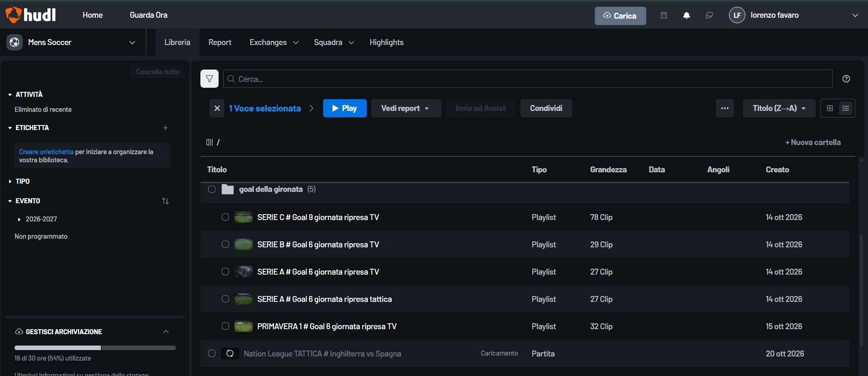Open the messages chat icon
The width and height of the screenshot is (868, 376).
pos(709,15)
